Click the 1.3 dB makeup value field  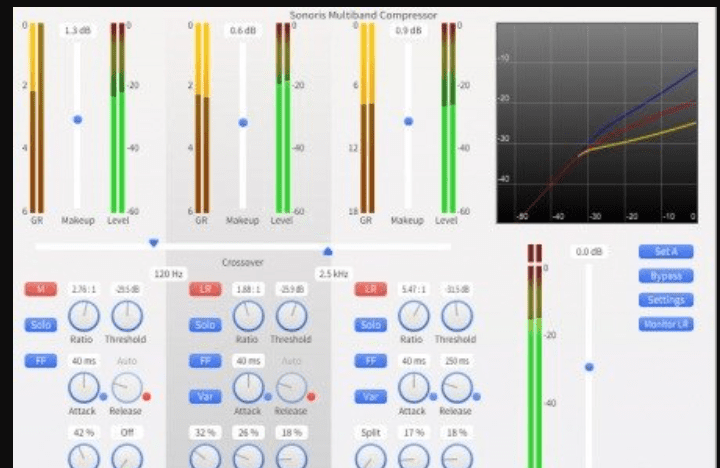[78, 31]
